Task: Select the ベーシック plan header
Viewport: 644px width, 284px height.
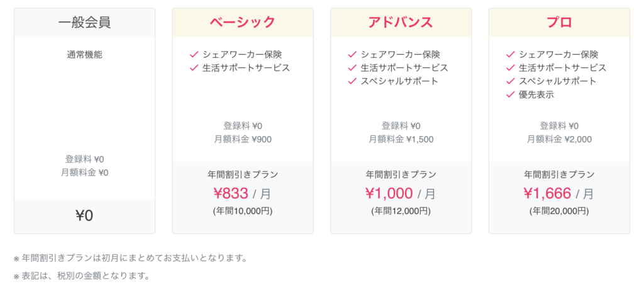Action: 243,23
